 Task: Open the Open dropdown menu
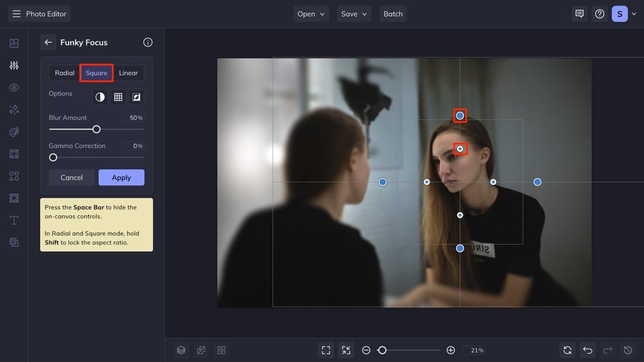click(311, 14)
